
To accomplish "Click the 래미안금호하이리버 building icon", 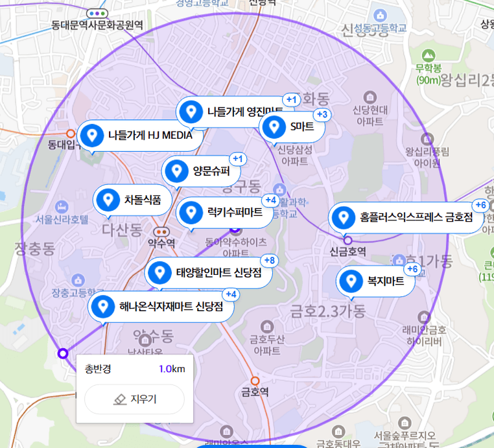I will pos(424,317).
